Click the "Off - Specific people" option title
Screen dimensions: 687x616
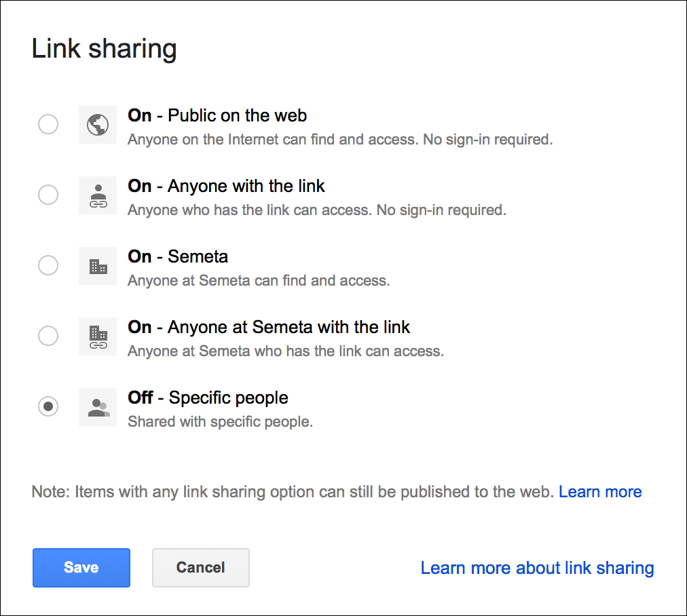(x=208, y=398)
